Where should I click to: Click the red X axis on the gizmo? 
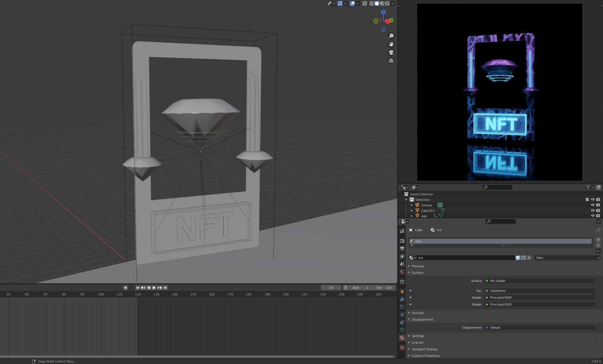coord(388,21)
